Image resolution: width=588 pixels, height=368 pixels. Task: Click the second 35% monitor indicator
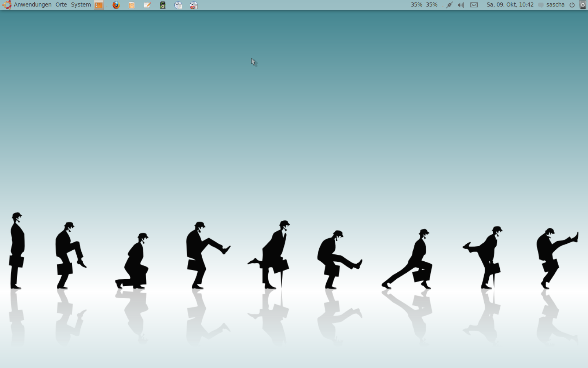click(432, 5)
